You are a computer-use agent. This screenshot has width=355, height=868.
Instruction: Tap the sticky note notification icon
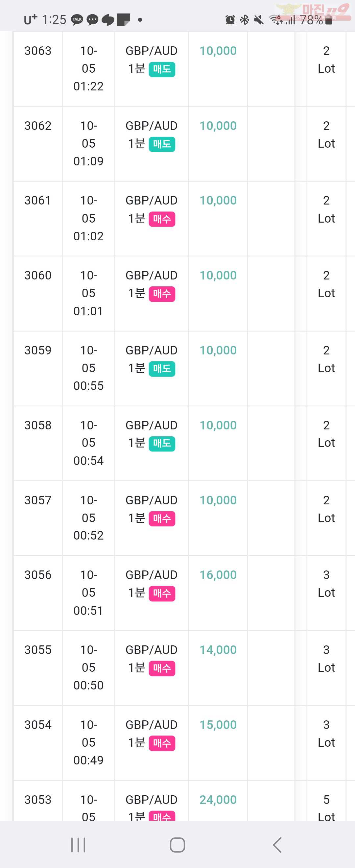(123, 20)
